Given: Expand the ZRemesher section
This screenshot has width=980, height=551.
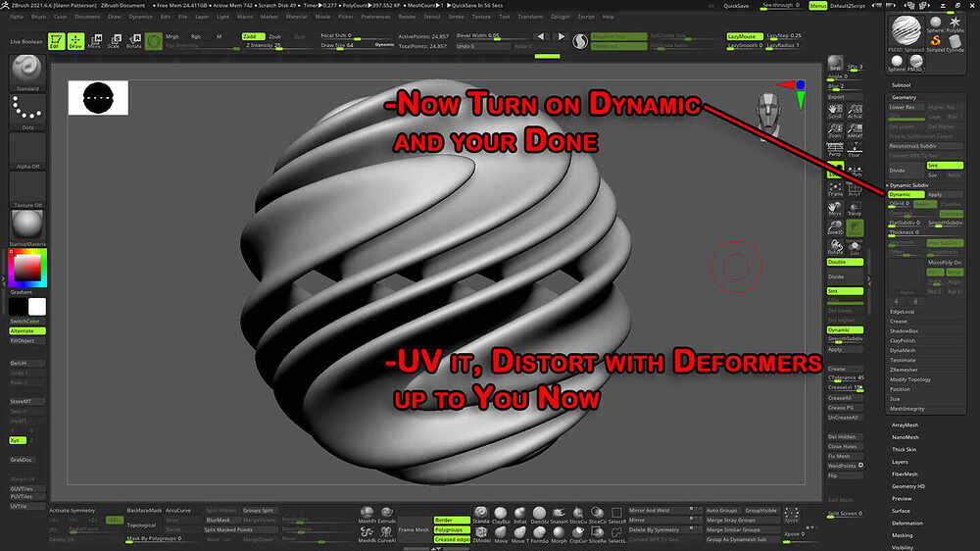Looking at the screenshot, I should [x=904, y=370].
